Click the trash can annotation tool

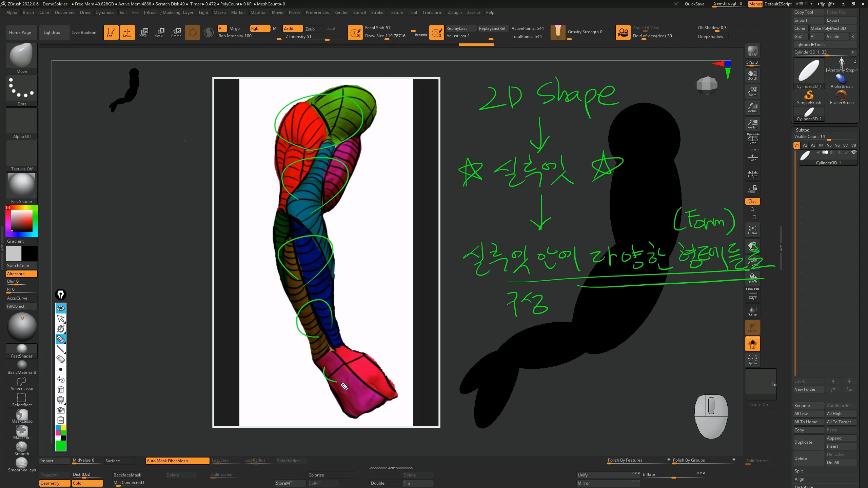coord(61,390)
